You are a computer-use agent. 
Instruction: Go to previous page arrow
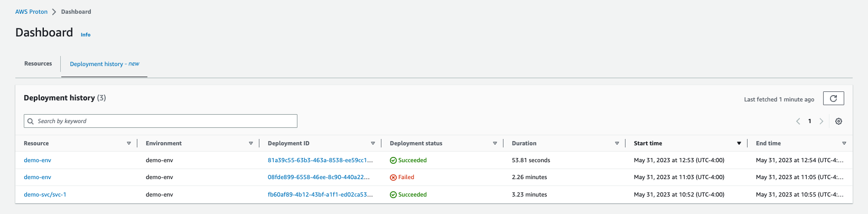click(x=798, y=121)
